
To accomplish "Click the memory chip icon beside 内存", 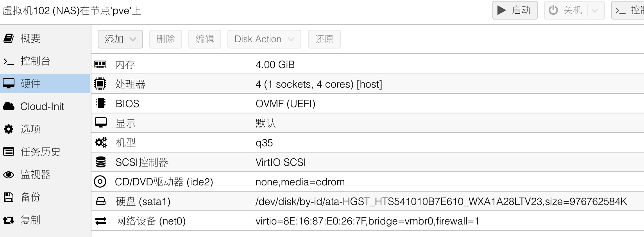I will (x=100, y=64).
